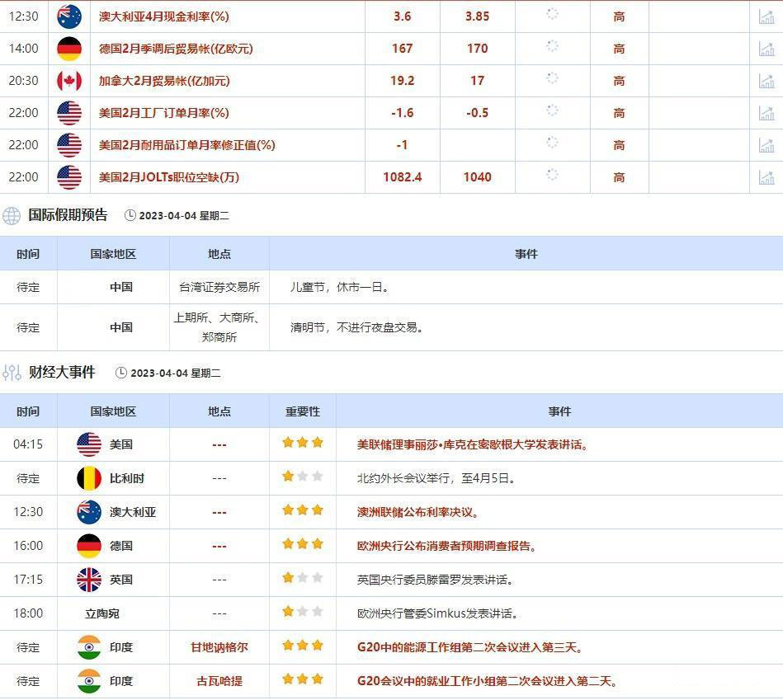Click the clock icon next to the 2023-04-04 date
This screenshot has height=700, width=783.
(x=130, y=215)
